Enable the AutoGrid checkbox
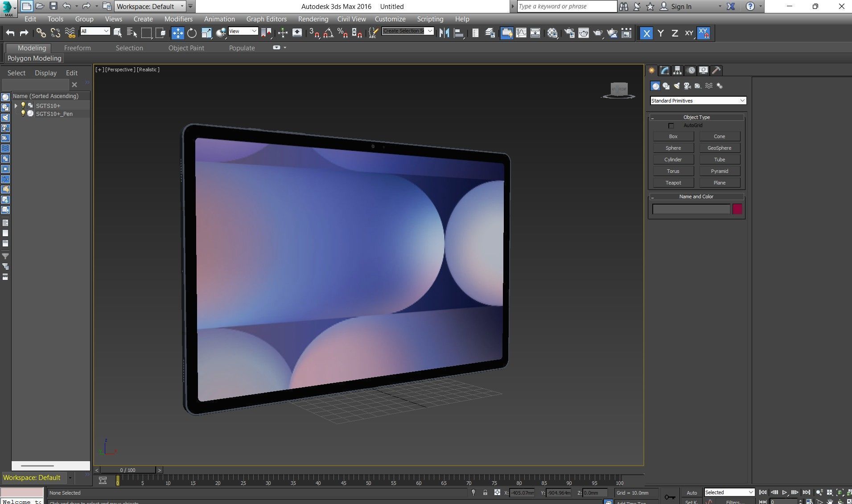This screenshot has width=852, height=504. (671, 126)
